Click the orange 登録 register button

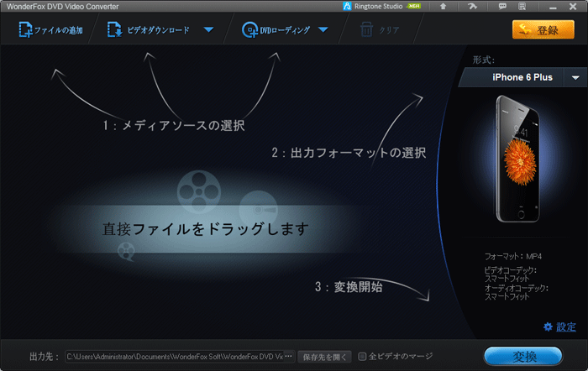[543, 29]
